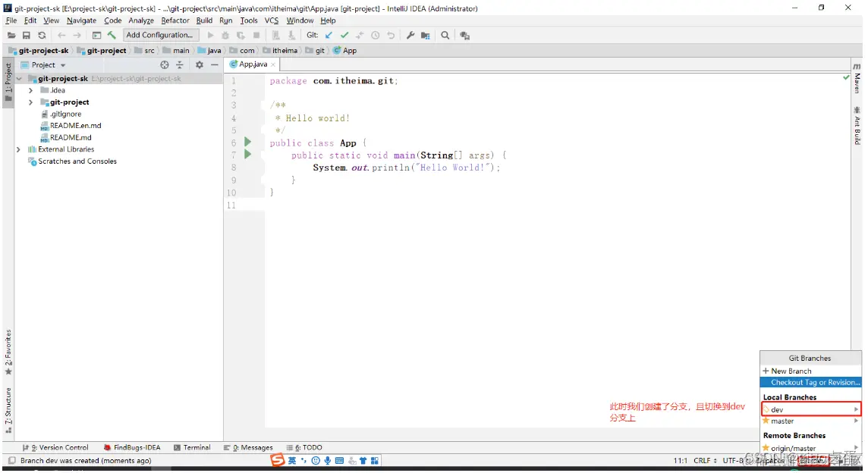The height and width of the screenshot is (473, 868).
Task: Open the Navigate menu
Action: pyautogui.click(x=81, y=20)
